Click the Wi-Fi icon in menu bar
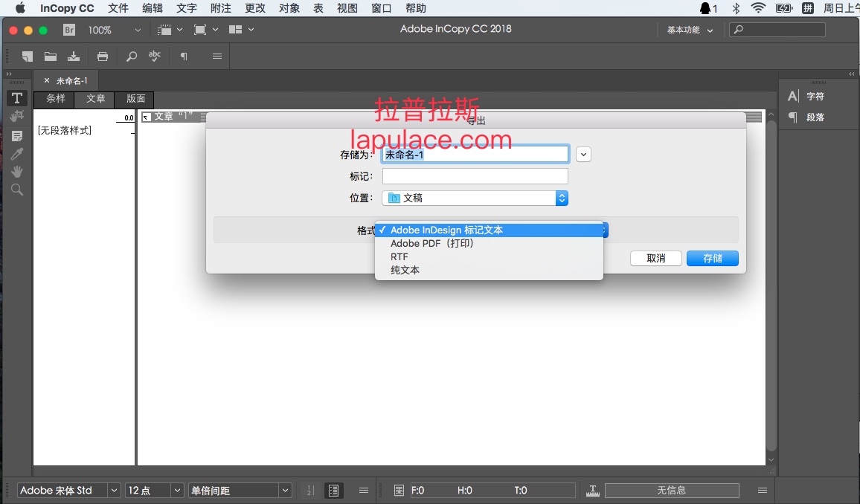 (x=758, y=7)
